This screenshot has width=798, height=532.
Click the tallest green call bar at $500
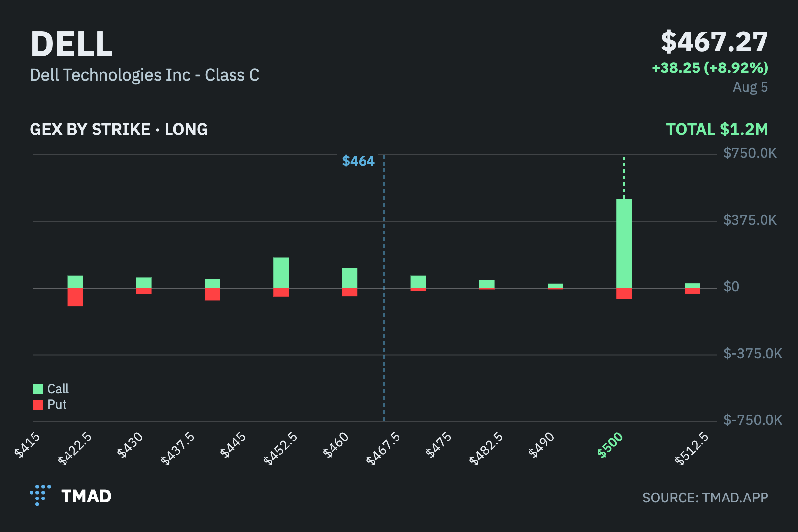coord(624,244)
